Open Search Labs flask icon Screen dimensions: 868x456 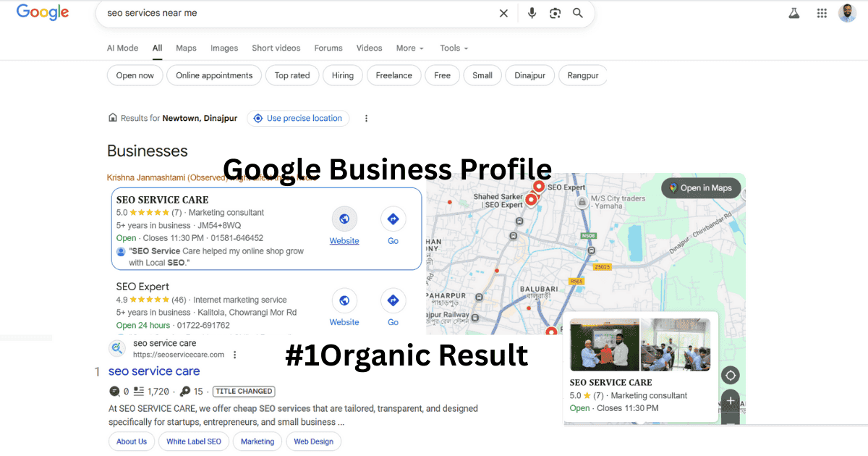pos(793,12)
